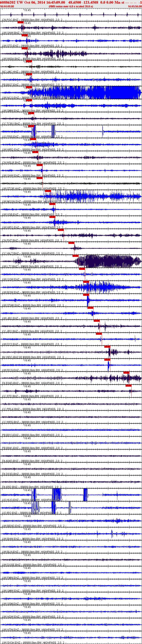
Task: Click the station label 'UW.DOSE.BHZ'
Action: tap(11, 565)
